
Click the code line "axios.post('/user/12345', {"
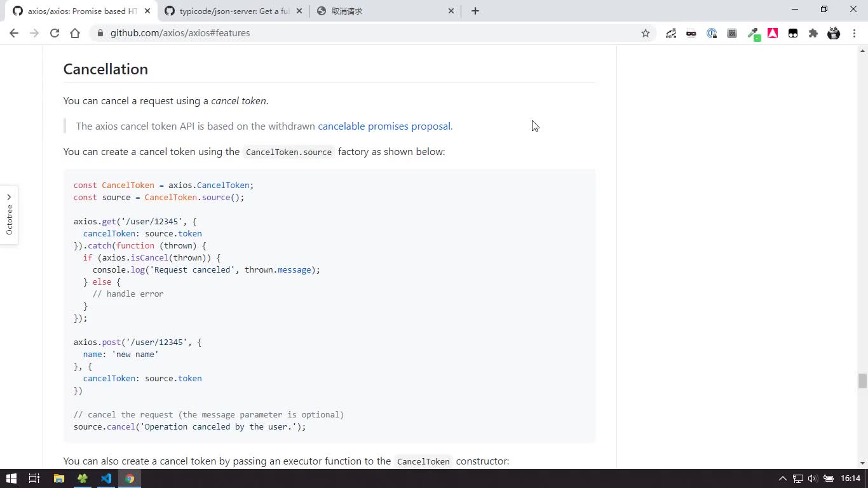coord(138,342)
